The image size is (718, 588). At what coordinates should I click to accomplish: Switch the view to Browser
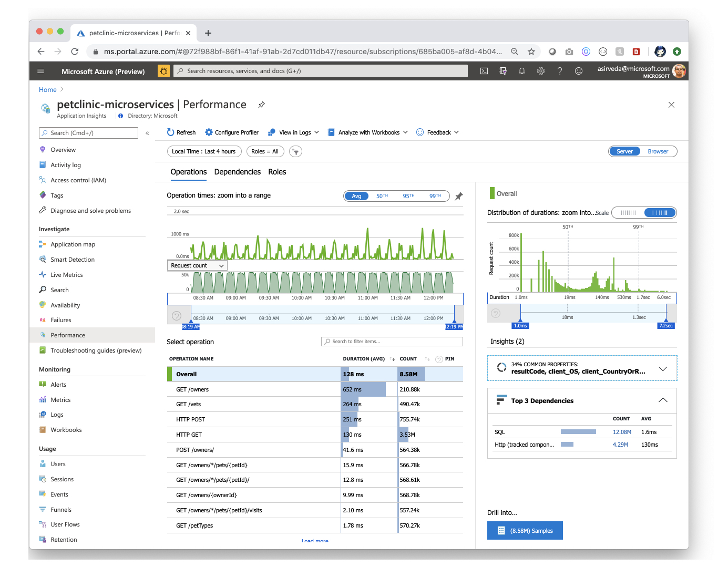click(x=658, y=151)
